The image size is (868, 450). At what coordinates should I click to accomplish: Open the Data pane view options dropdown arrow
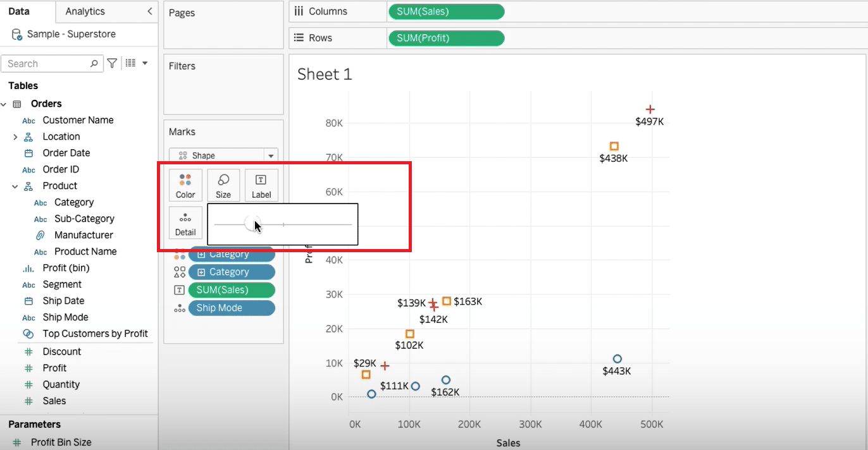coord(145,63)
